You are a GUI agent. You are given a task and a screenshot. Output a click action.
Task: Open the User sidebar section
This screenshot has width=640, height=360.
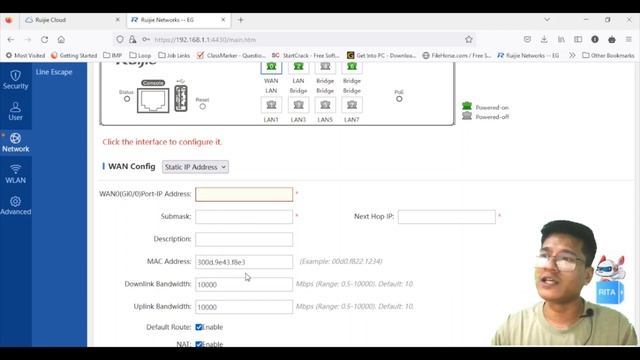coord(16,111)
